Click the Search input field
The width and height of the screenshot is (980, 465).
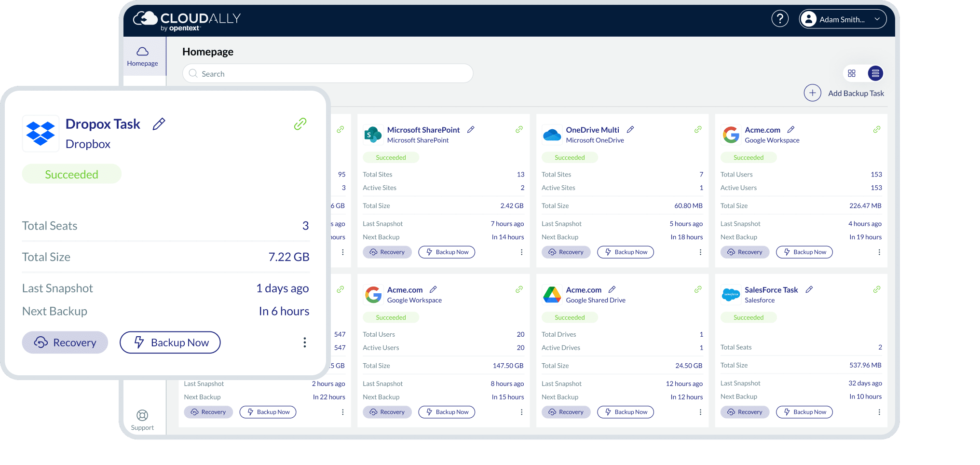click(328, 74)
